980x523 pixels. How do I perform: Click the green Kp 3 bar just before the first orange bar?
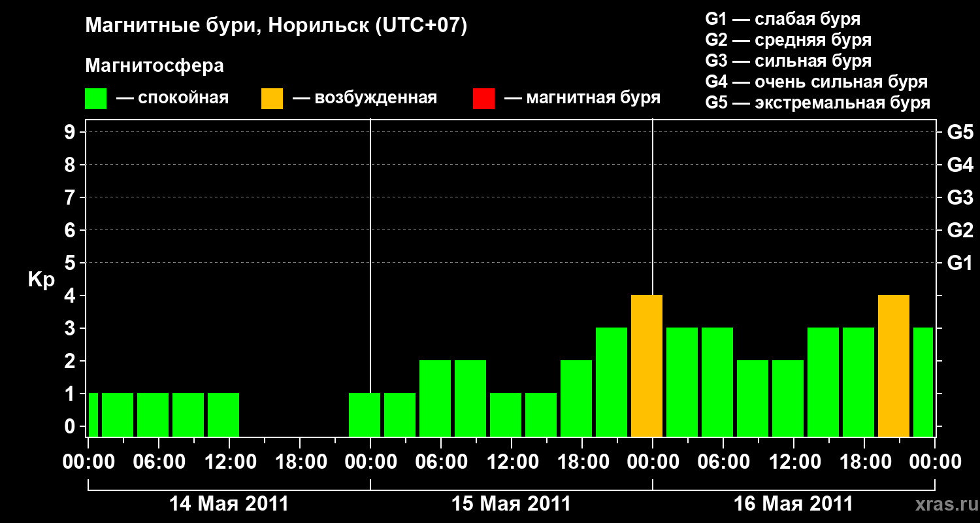click(x=612, y=382)
